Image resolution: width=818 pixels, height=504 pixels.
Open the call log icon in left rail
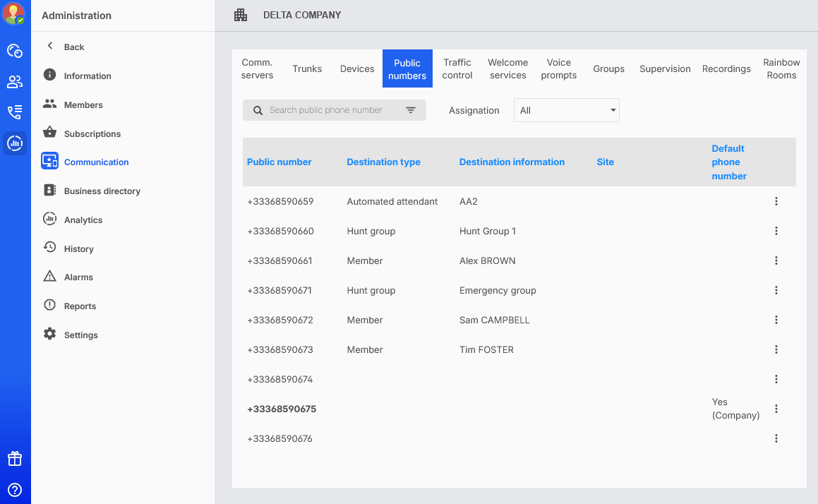click(15, 112)
